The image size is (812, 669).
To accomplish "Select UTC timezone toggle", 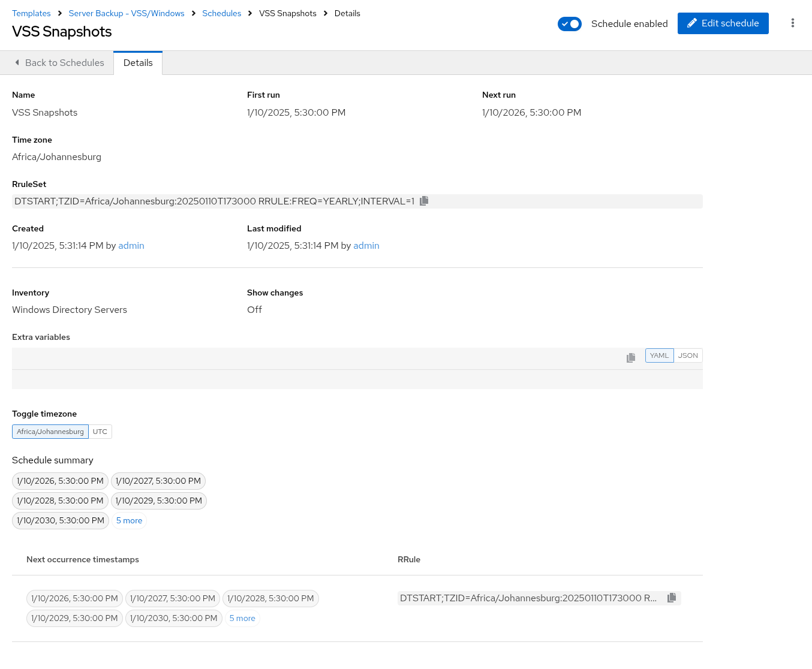I will point(100,432).
